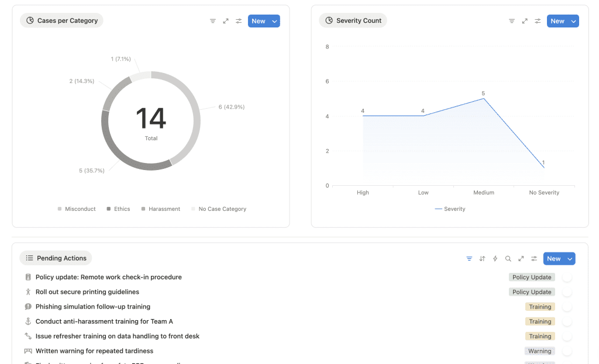The height and width of the screenshot is (364, 599).
Task: Click the active filter icon in Pending Actions
Action: [469, 259]
